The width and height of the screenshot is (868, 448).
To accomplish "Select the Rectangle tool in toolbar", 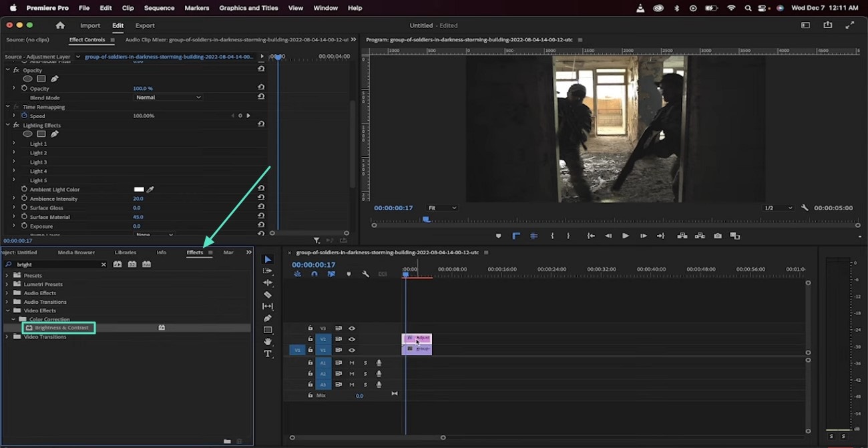I will 268,330.
